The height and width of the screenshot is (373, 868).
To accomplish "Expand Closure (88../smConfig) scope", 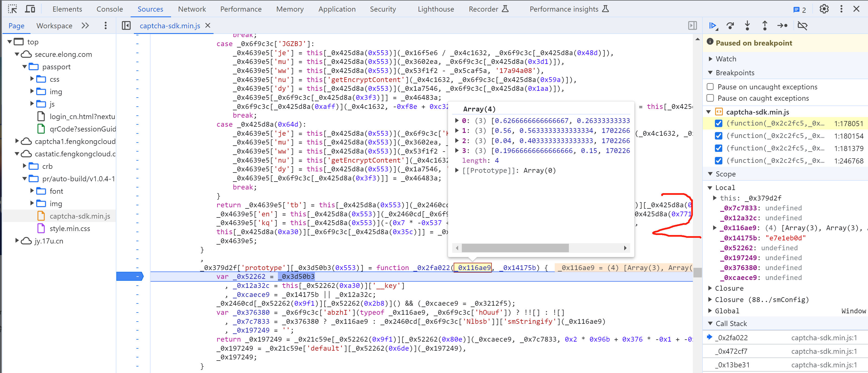I will coord(710,299).
